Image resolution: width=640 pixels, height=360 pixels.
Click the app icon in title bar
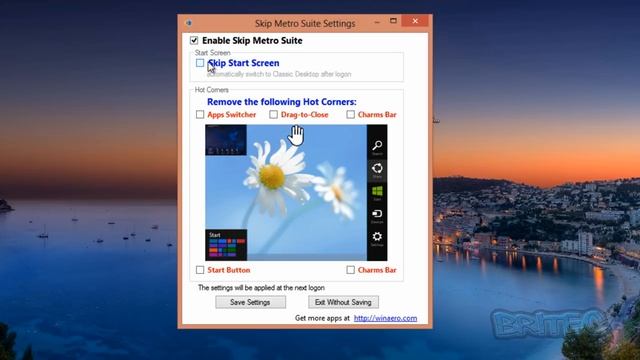click(x=189, y=23)
